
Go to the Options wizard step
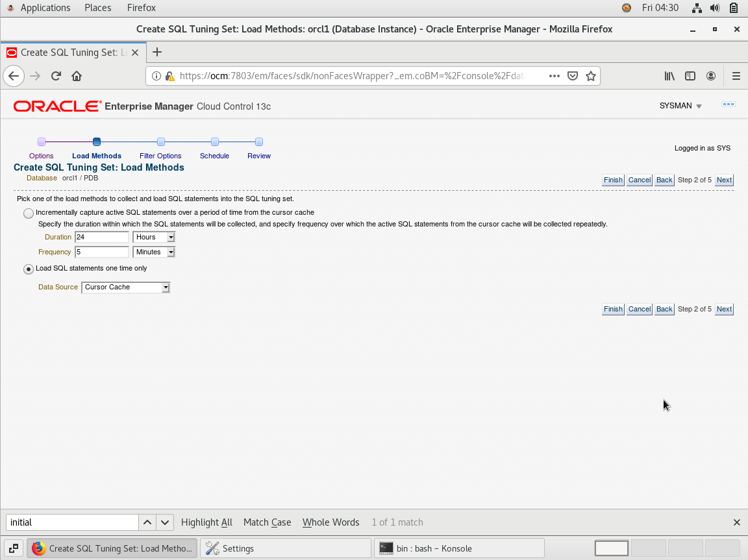pyautogui.click(x=41, y=156)
